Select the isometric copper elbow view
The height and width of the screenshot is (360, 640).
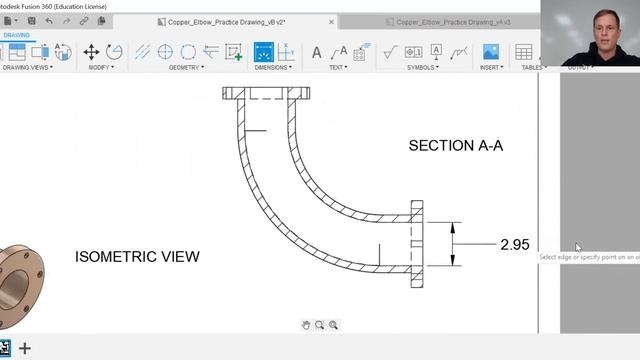click(x=21, y=286)
